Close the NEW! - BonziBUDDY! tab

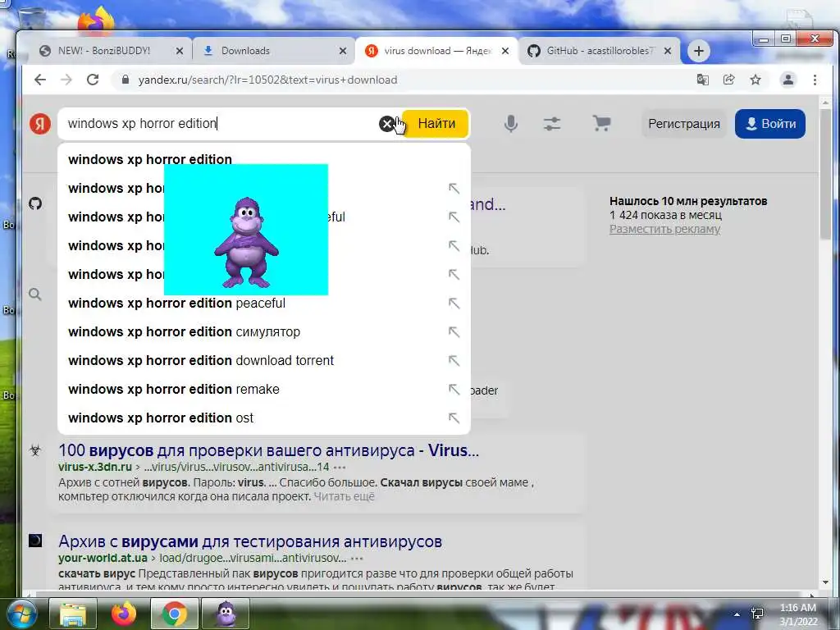(x=180, y=51)
